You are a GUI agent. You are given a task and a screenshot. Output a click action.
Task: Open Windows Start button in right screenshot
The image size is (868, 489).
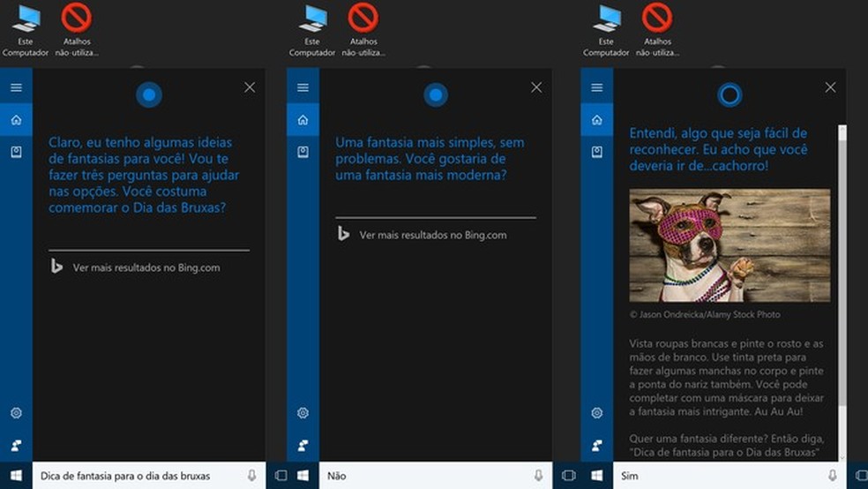(596, 476)
